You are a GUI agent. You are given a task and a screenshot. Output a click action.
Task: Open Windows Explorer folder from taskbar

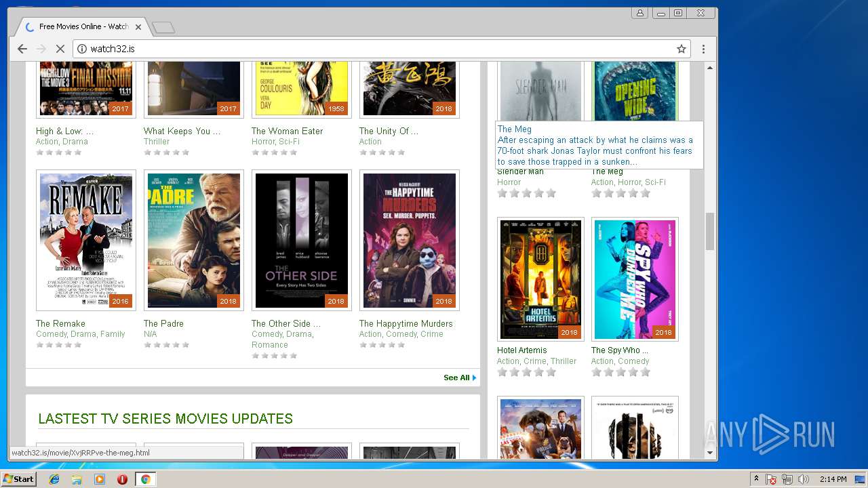[77, 479]
